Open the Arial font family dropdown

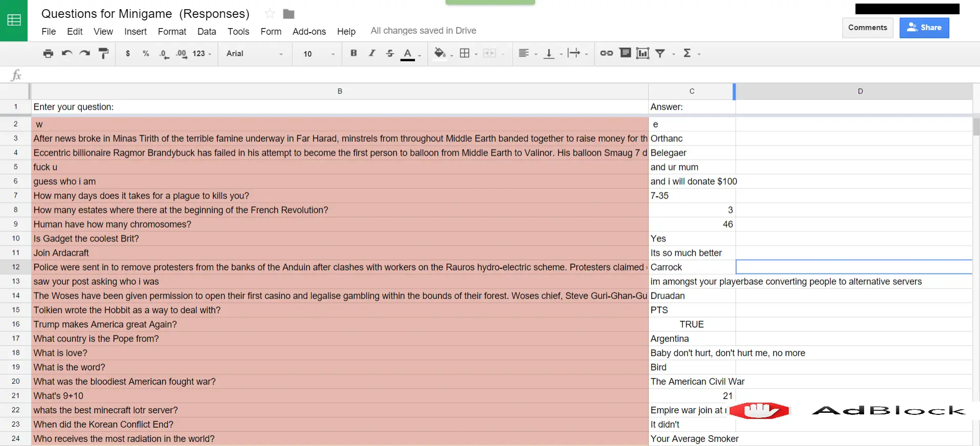click(254, 54)
